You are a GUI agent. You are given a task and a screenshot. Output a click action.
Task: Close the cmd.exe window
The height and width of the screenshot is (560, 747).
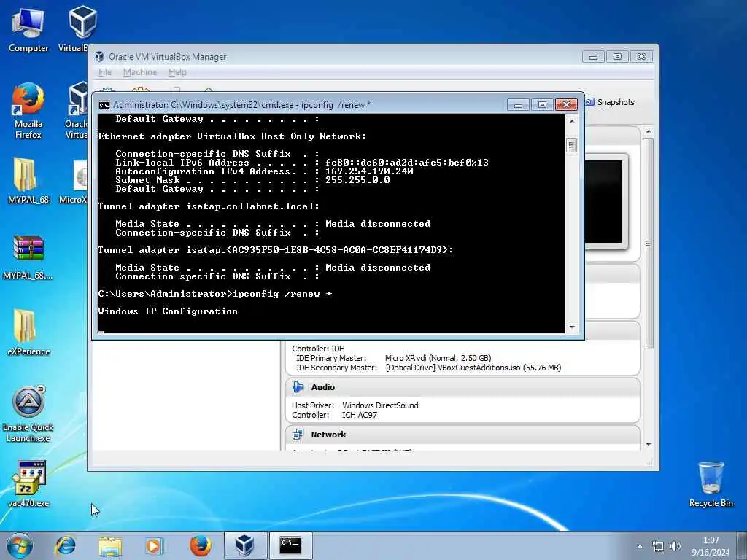click(x=566, y=105)
